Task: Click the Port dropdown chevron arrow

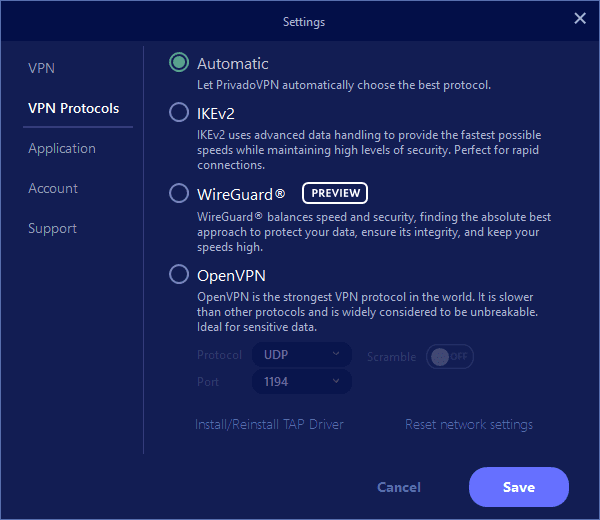Action: pos(336,381)
